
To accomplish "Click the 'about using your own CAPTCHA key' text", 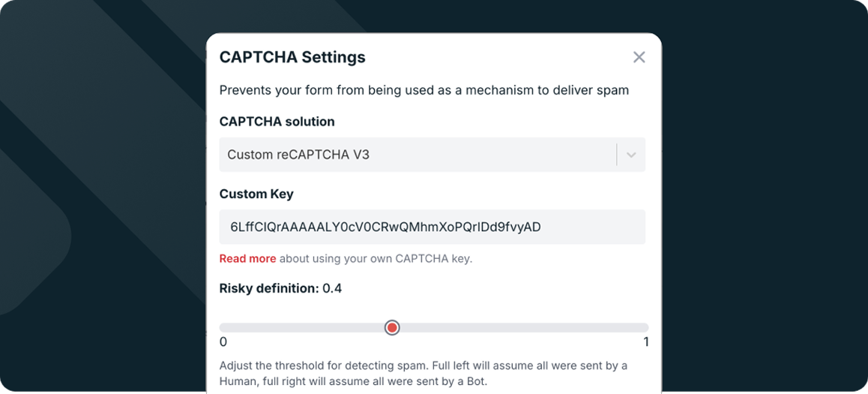I will [x=376, y=259].
